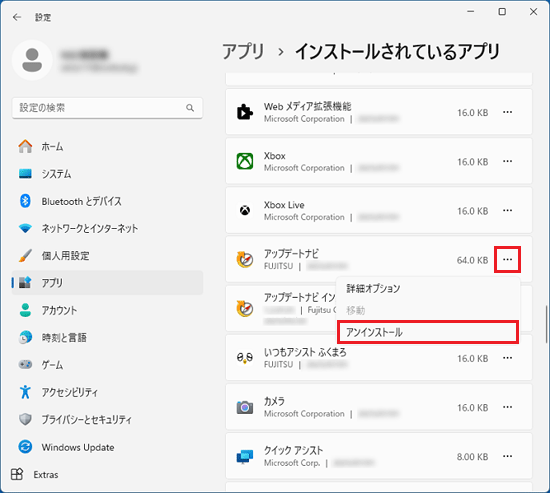Screen dimensions: 550x493
Task: Open more options for アップデートナビ
Action: pyautogui.click(x=508, y=259)
